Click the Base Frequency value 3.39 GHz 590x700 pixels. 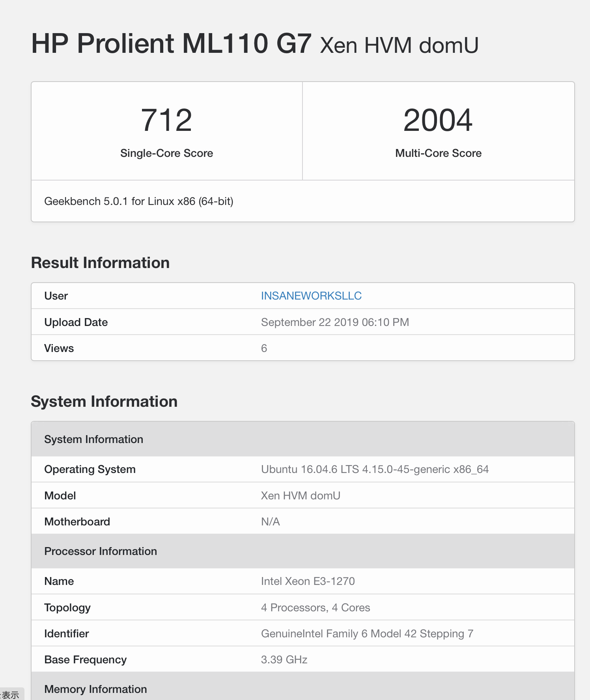click(x=284, y=659)
